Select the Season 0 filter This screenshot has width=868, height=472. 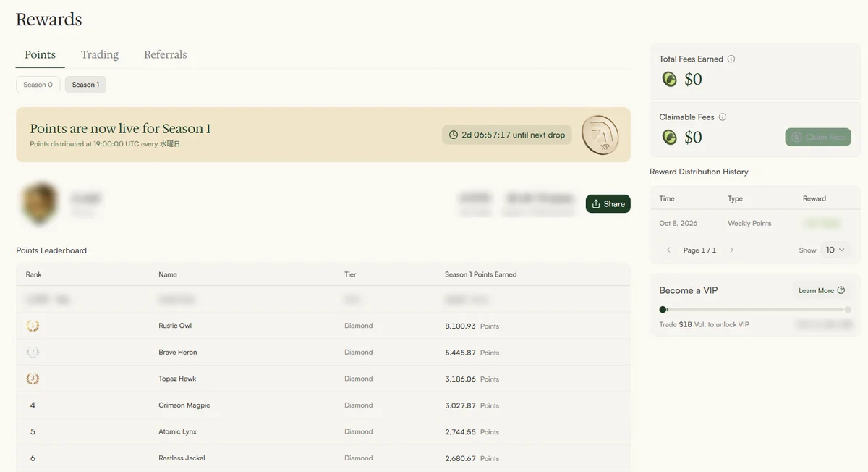point(38,85)
